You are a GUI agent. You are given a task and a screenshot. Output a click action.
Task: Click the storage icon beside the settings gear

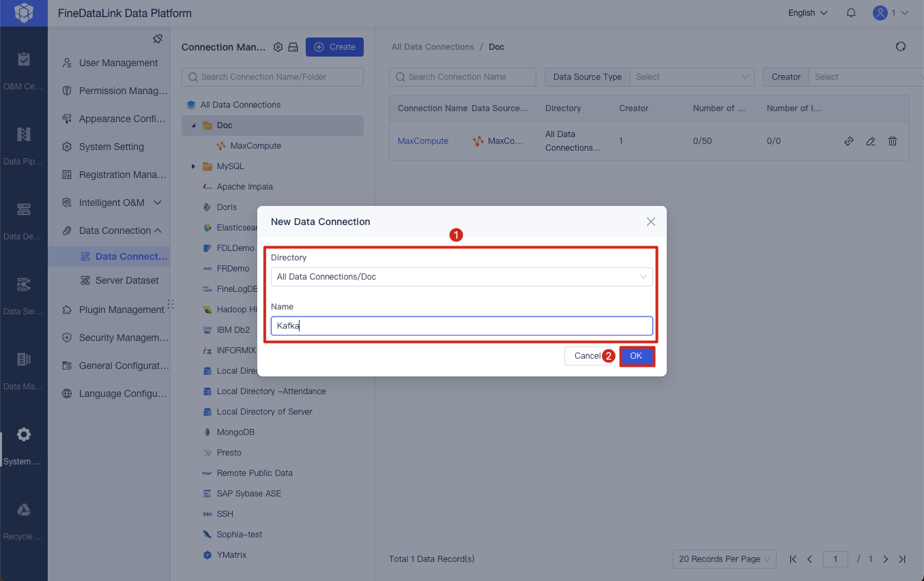pos(292,46)
